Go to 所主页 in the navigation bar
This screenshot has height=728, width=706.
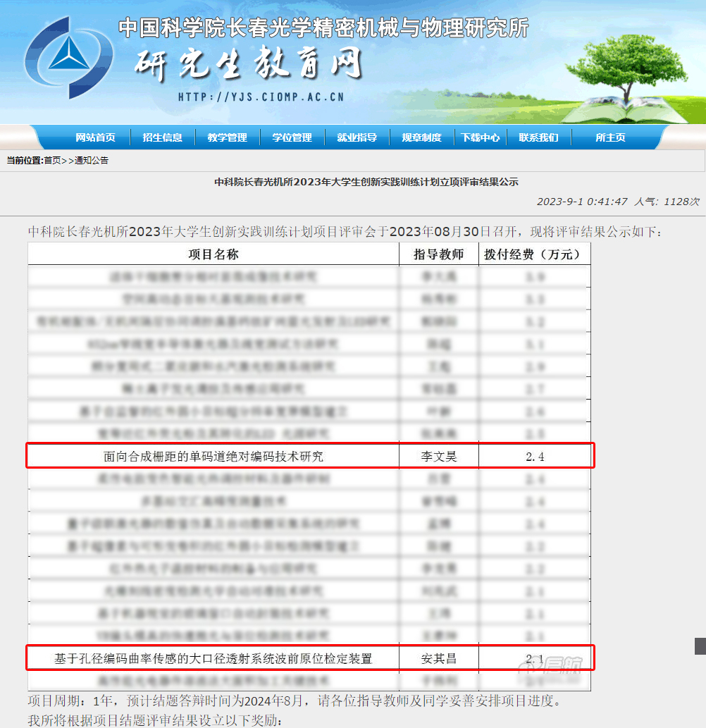tap(610, 137)
